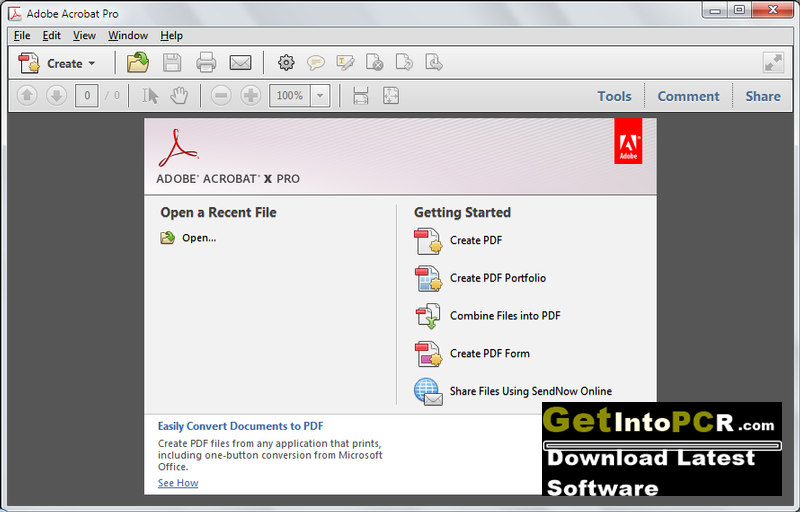The image size is (800, 512).
Task: Click the red Adobe logo badge
Action: click(x=628, y=141)
